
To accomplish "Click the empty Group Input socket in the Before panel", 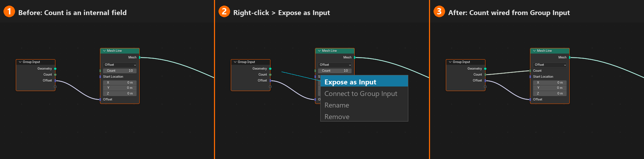I will coord(55,87).
